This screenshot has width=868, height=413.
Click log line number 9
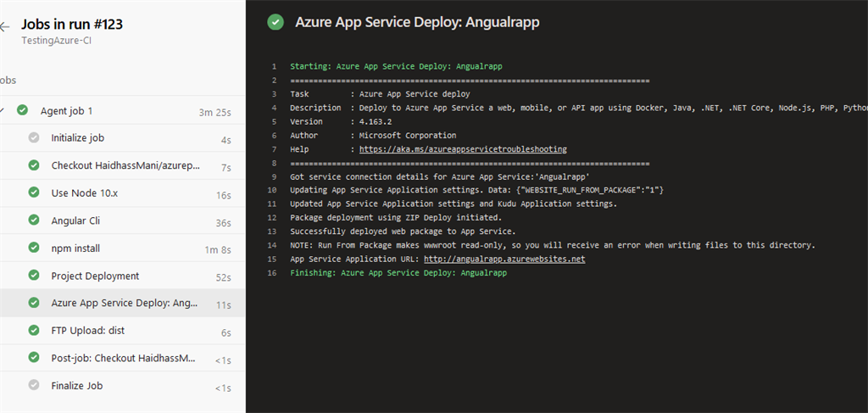pyautogui.click(x=274, y=176)
